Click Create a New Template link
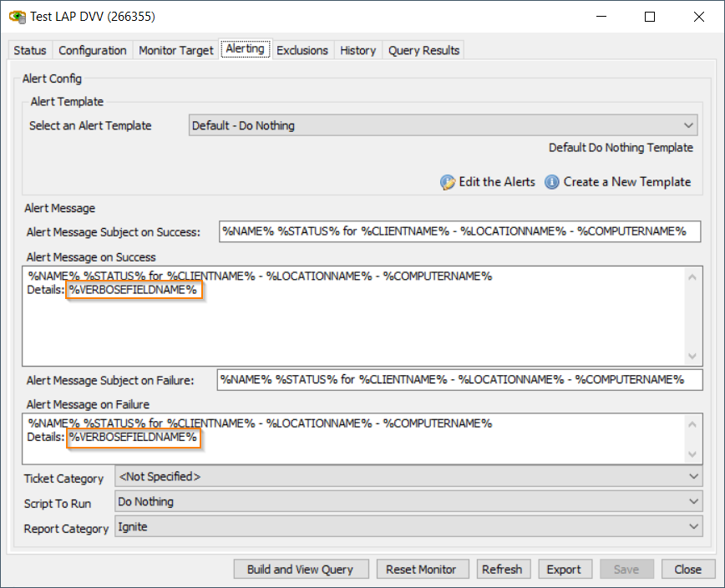 coord(627,182)
